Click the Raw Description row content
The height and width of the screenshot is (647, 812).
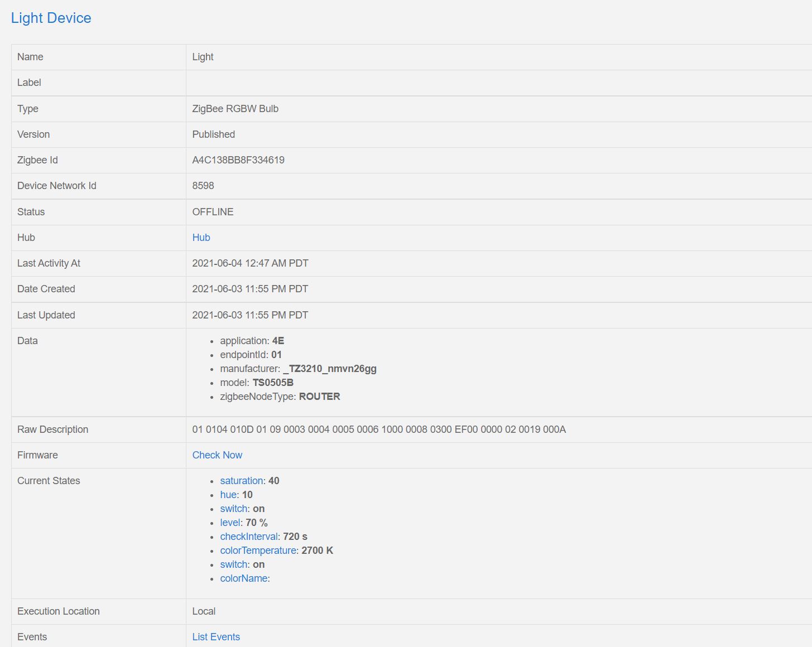tap(379, 429)
